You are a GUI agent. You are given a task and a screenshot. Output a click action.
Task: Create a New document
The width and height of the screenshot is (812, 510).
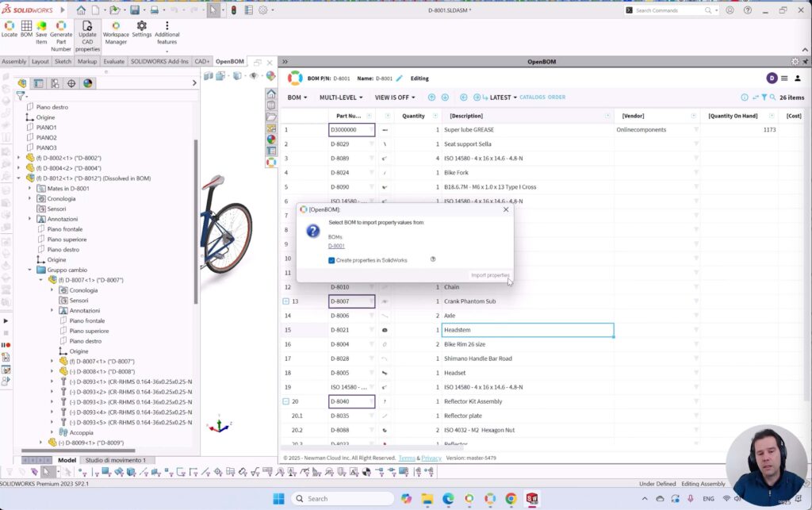(x=96, y=10)
